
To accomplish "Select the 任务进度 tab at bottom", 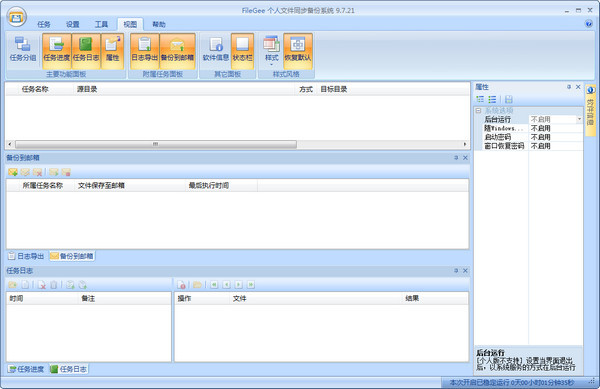I will [27, 369].
